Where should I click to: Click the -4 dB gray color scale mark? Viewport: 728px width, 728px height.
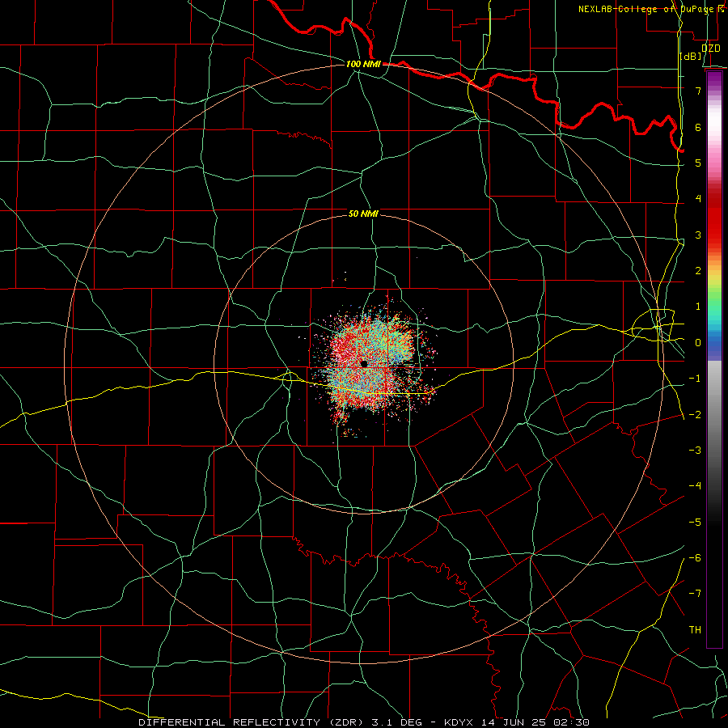(695, 486)
